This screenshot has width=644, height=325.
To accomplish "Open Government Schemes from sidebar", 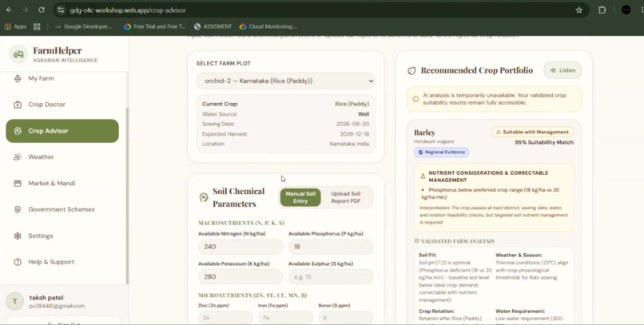I will [62, 210].
